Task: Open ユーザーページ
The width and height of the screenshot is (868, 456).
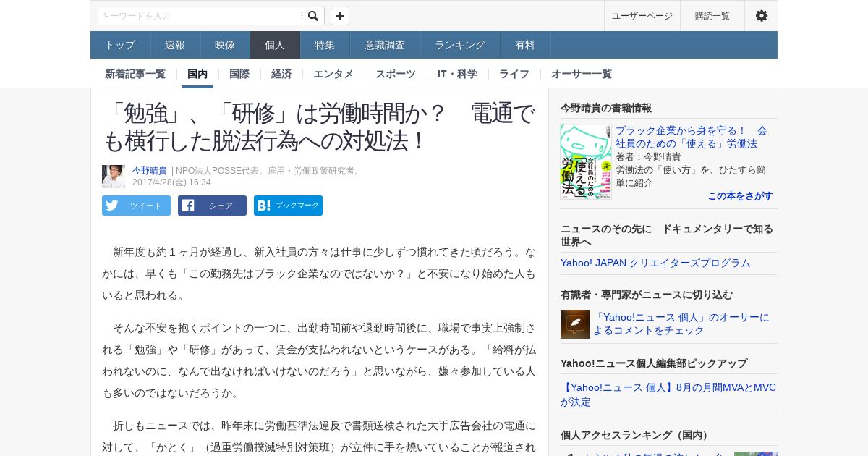Action: tap(642, 16)
